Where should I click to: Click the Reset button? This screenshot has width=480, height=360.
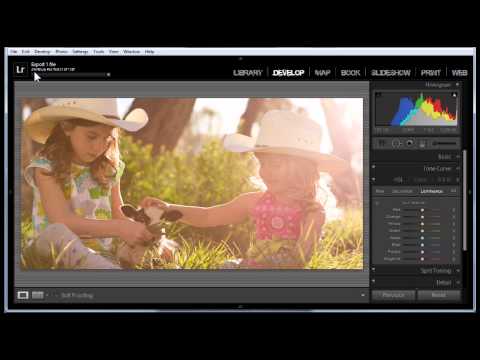point(439,295)
